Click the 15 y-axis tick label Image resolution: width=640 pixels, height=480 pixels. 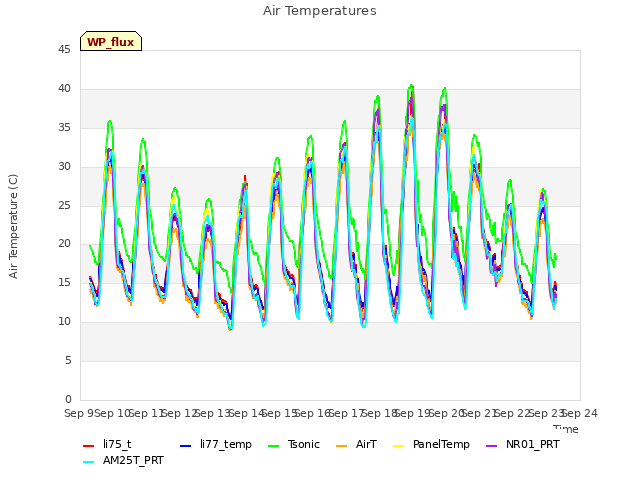[64, 282]
